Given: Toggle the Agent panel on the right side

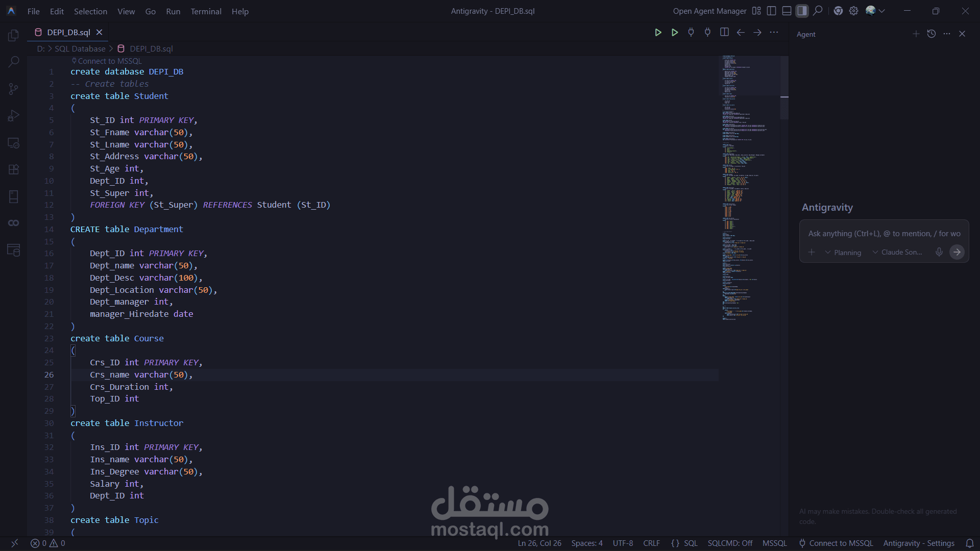Looking at the screenshot, I should [802, 11].
